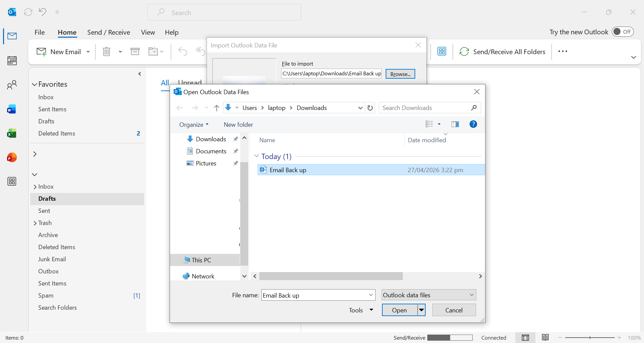Click the New Email button
This screenshot has width=644, height=343.
click(59, 52)
